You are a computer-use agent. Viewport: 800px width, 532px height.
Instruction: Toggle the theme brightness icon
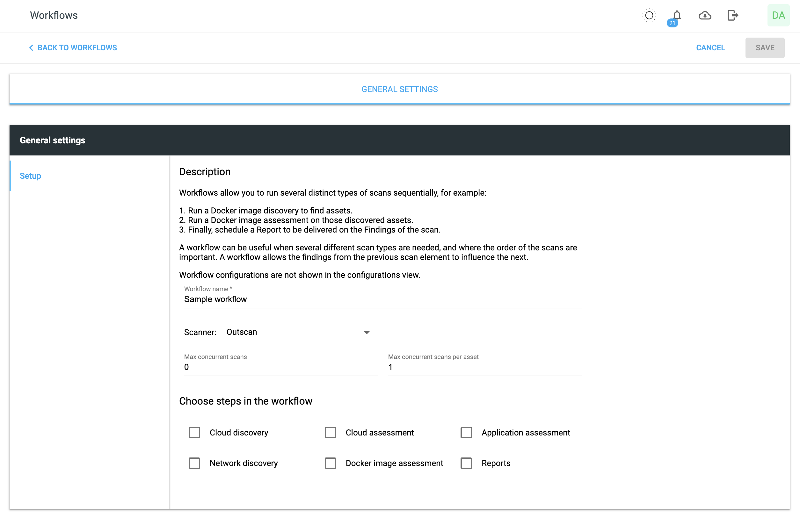(649, 15)
